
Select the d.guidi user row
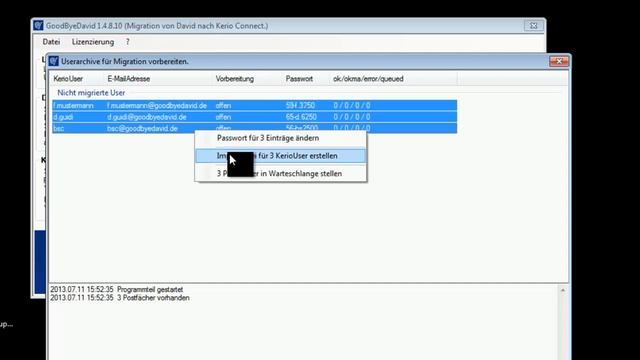click(x=254, y=117)
